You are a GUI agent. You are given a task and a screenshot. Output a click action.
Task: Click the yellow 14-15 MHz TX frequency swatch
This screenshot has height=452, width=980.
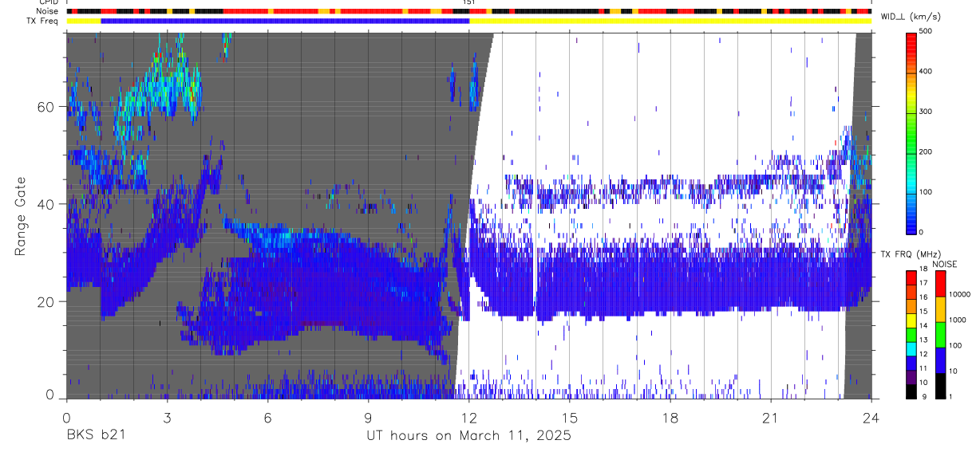pos(911,320)
